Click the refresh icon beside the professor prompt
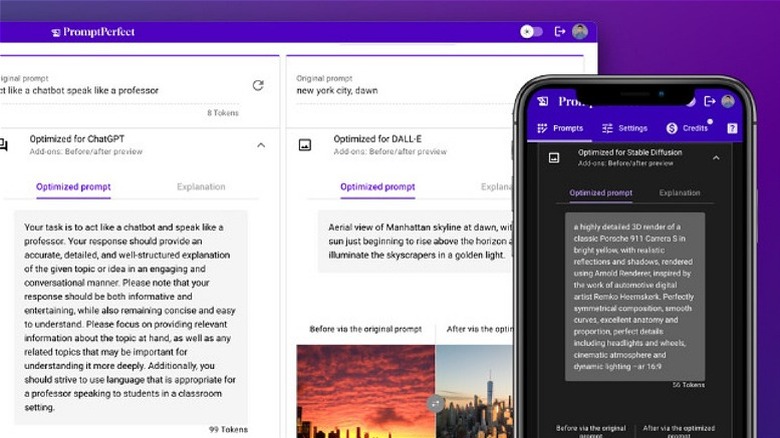The width and height of the screenshot is (780, 438). point(258,85)
